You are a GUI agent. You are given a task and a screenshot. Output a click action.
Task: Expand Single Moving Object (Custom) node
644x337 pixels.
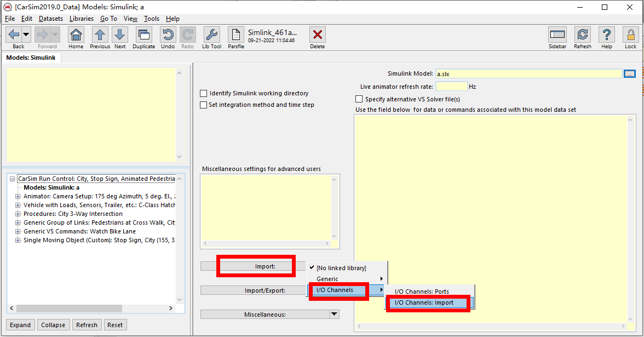18,240
